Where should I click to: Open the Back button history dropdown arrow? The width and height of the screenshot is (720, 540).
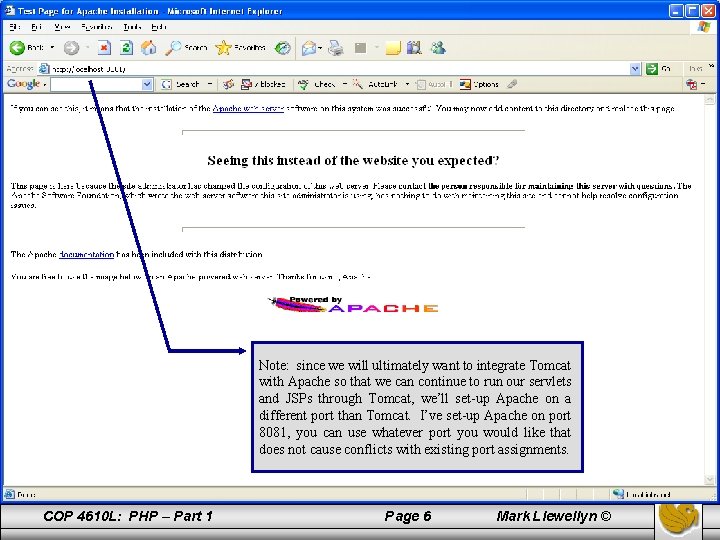point(52,47)
